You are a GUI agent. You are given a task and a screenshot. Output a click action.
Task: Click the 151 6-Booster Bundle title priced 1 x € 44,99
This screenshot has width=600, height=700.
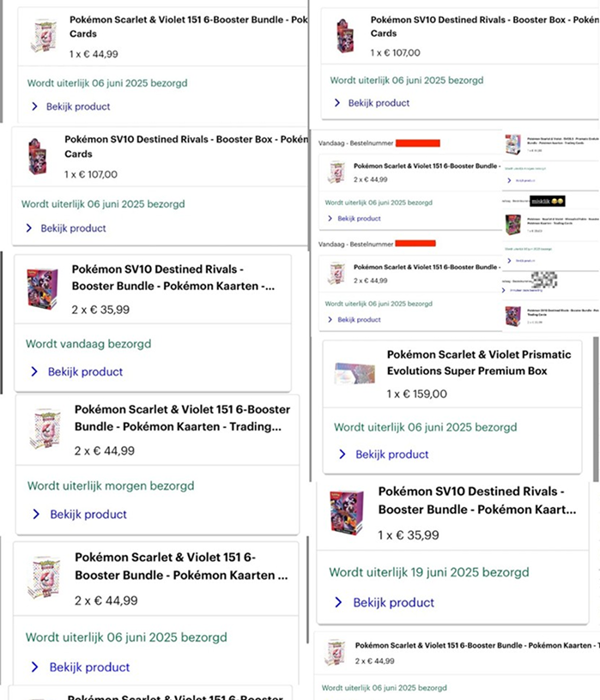click(187, 26)
